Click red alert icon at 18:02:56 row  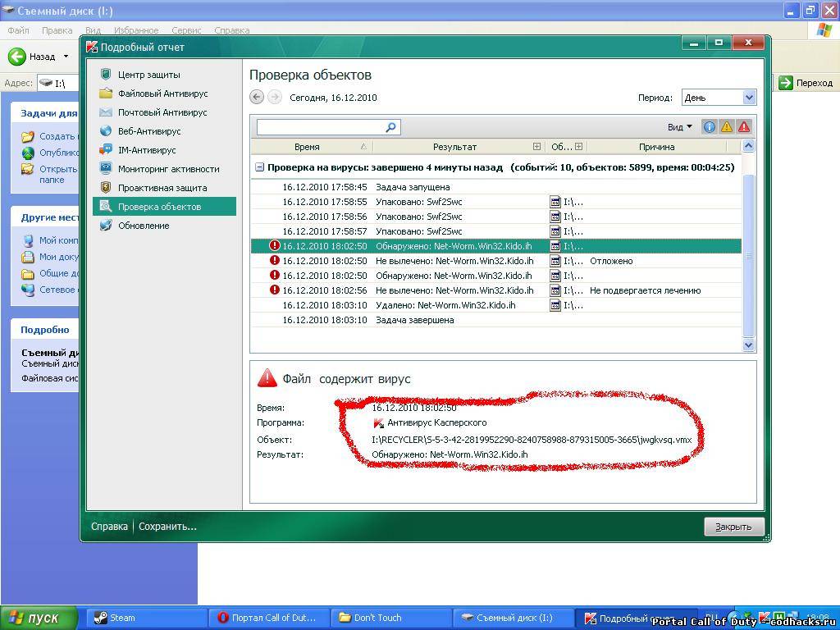tap(275, 290)
